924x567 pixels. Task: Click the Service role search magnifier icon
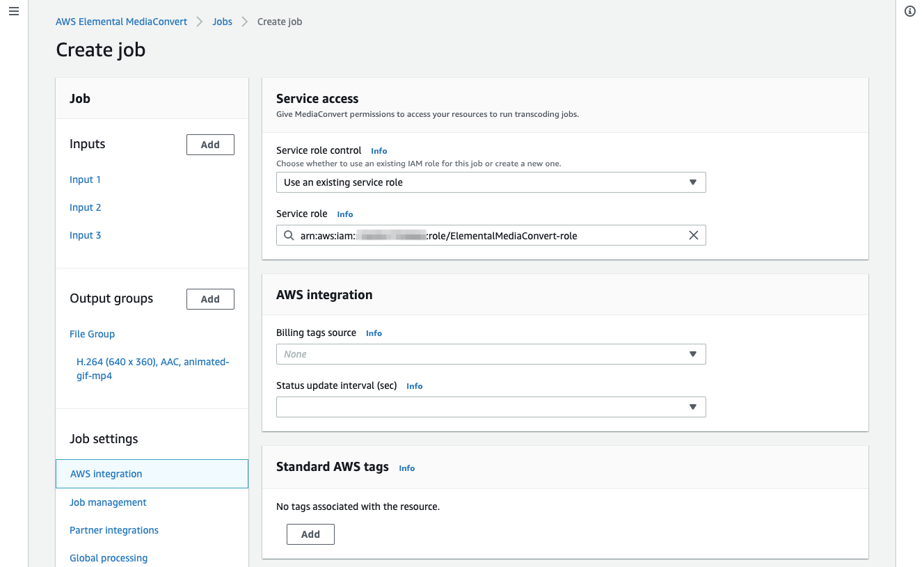tap(289, 236)
